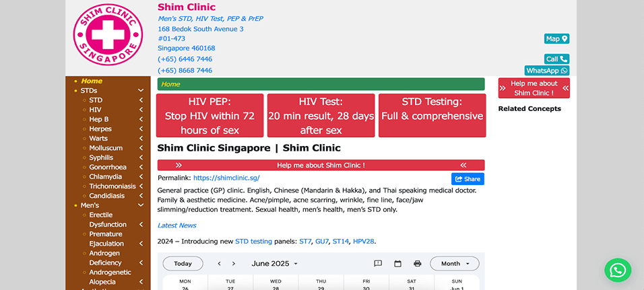Open the HPV28 panel link
This screenshot has height=290, width=644.
[364, 242]
